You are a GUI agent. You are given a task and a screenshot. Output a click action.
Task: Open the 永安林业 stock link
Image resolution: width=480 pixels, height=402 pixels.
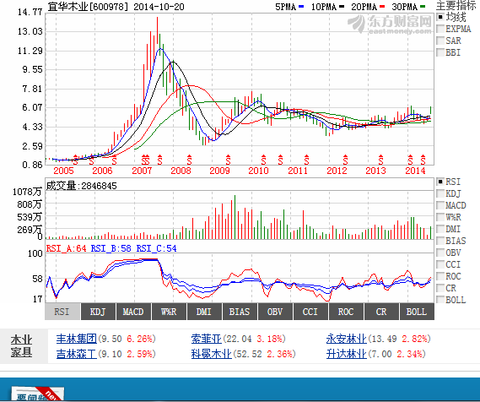pos(346,339)
